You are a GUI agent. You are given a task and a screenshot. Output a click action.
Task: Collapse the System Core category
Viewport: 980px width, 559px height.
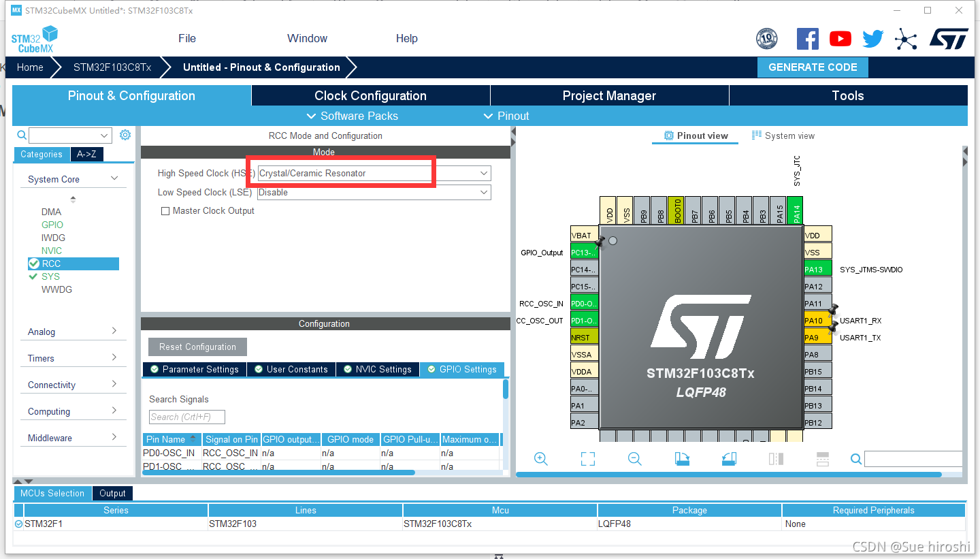click(114, 178)
